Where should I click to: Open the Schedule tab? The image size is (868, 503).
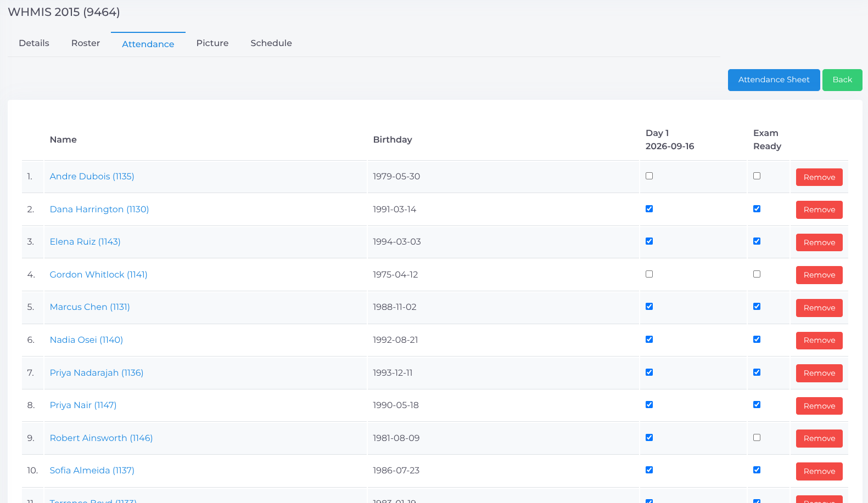click(271, 43)
